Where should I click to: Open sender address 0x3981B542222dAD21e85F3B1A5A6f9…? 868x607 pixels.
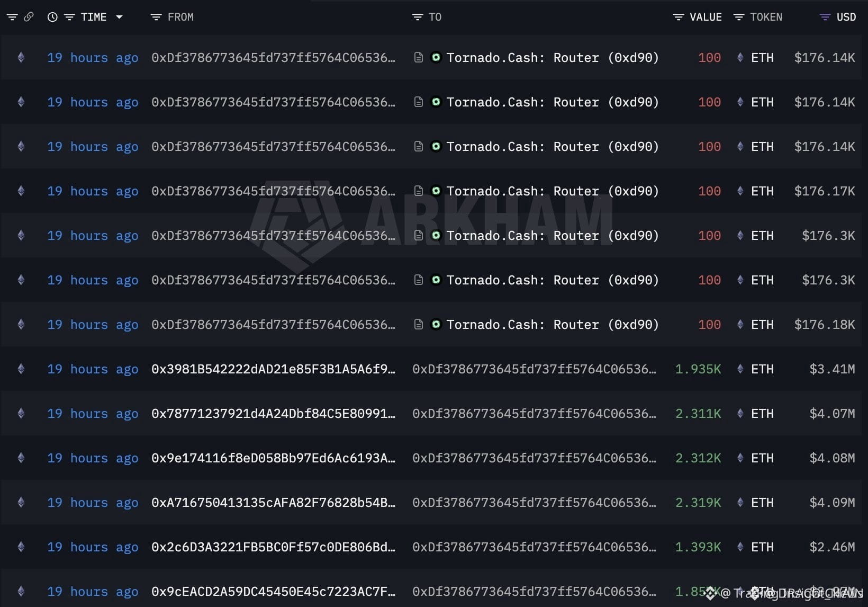(x=273, y=369)
